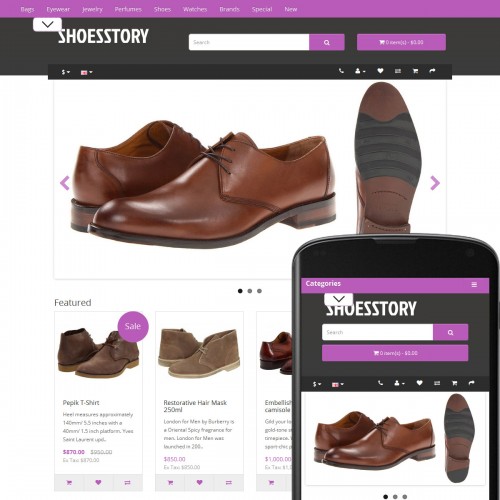Compare the Pepik T-Shirt product
This screenshot has width=500, height=500.
[x=128, y=482]
